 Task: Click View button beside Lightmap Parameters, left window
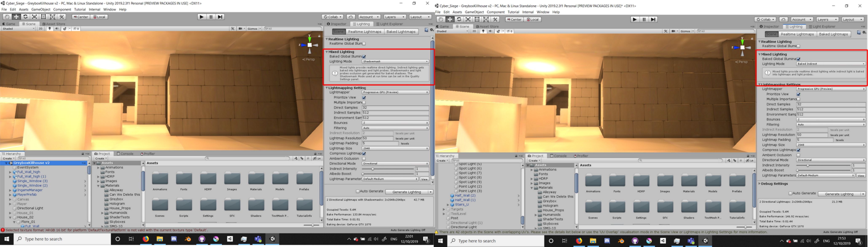[424, 179]
